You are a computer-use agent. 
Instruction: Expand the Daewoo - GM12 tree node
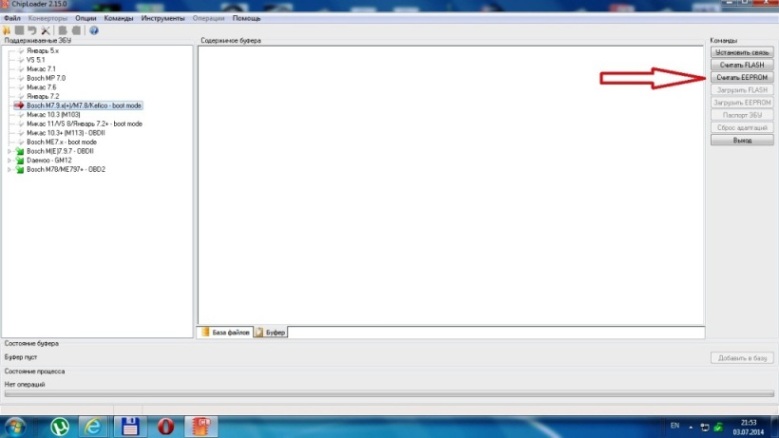click(10, 160)
